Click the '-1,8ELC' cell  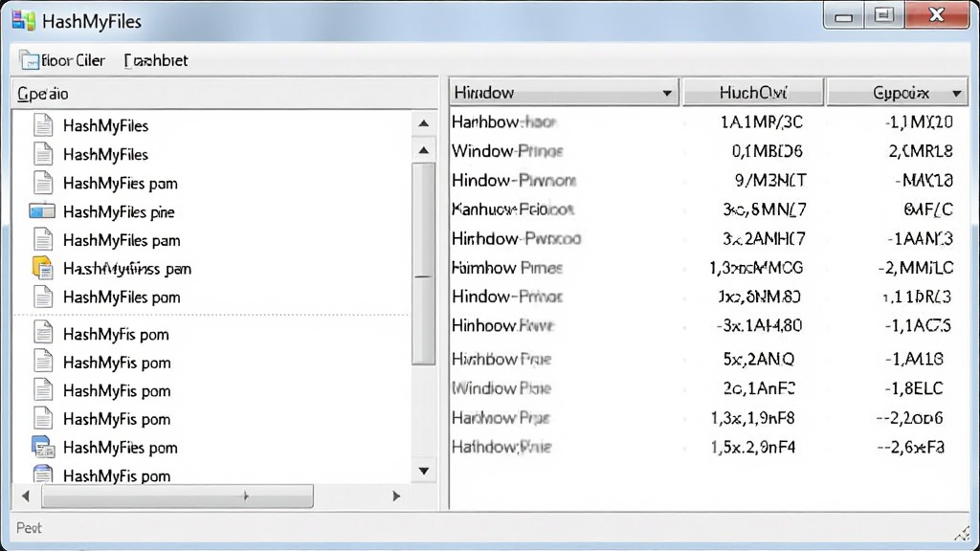click(913, 388)
